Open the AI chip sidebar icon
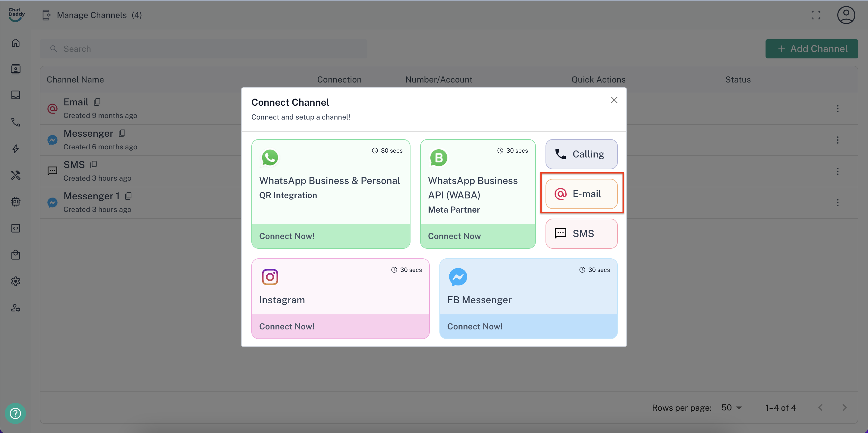 click(x=15, y=202)
